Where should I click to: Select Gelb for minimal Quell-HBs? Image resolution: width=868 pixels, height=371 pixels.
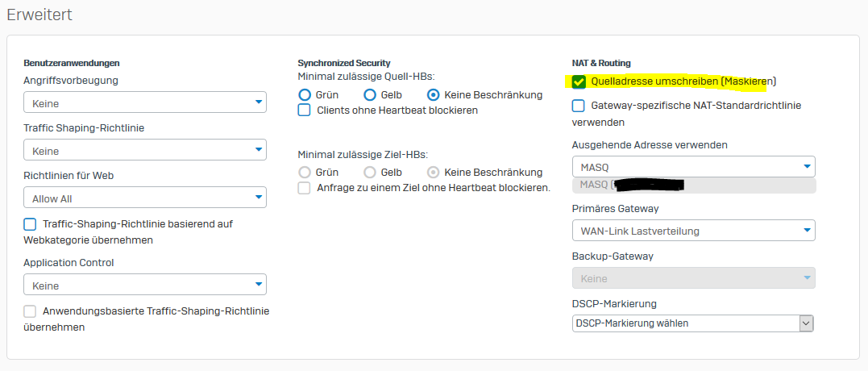(370, 94)
